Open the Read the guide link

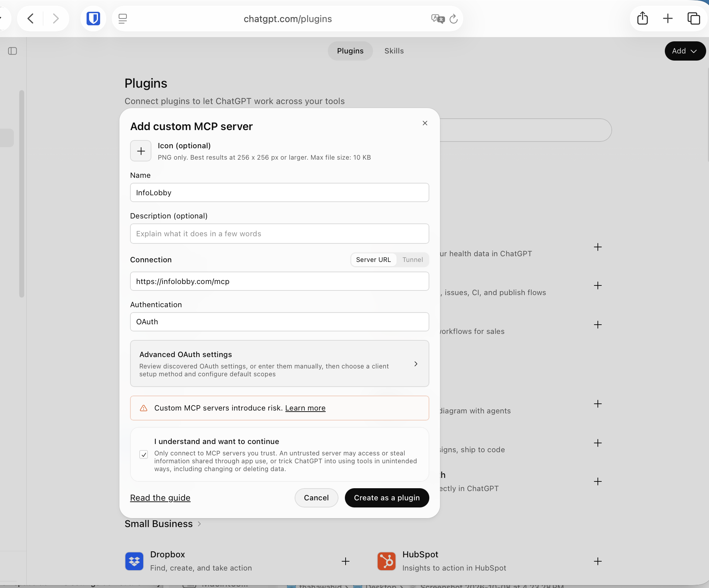tap(160, 498)
